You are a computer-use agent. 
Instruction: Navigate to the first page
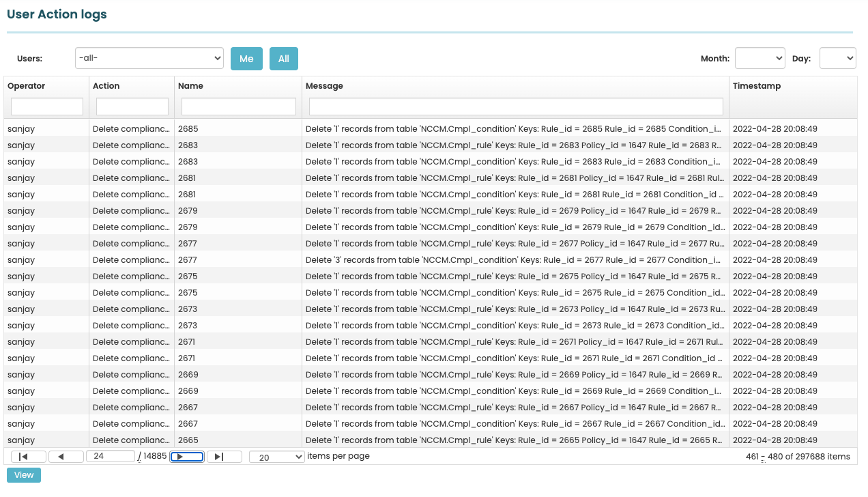click(x=26, y=456)
